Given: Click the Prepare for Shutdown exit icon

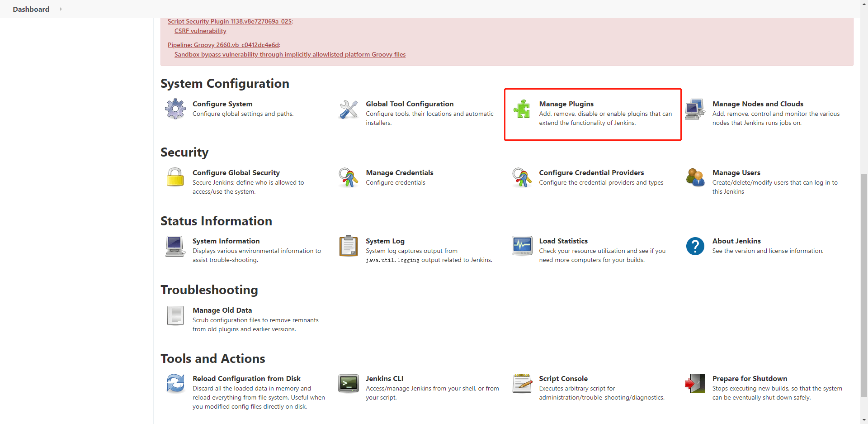Looking at the screenshot, I should pos(695,383).
